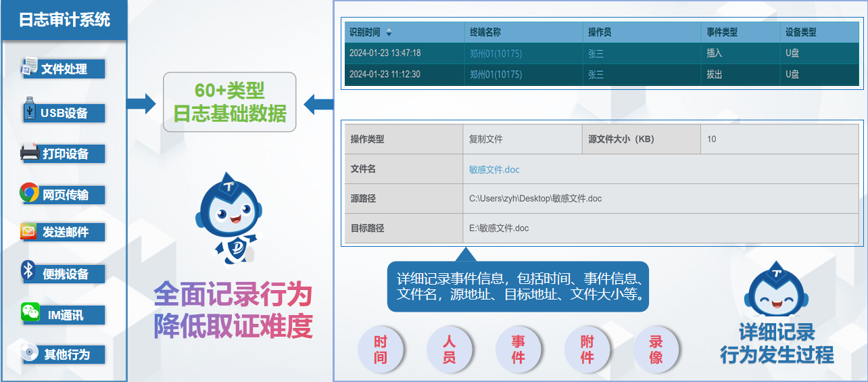
Task: Click the 文件处理 document icon
Action: point(30,67)
